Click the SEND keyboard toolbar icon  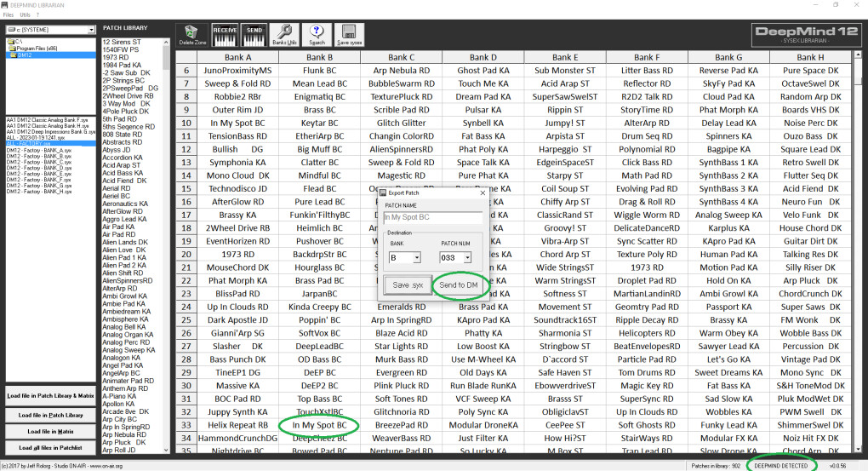pyautogui.click(x=254, y=35)
